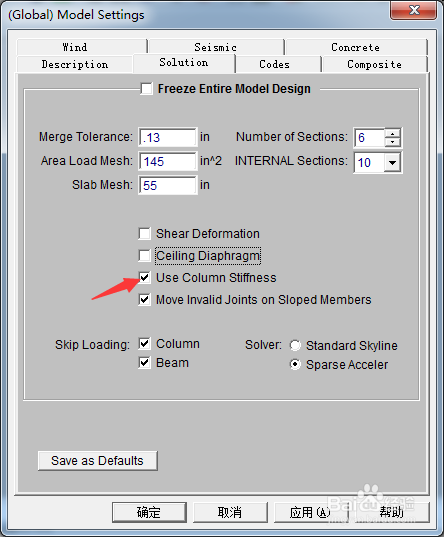
Task: Increase Number of Sections with up arrow
Action: click(393, 133)
